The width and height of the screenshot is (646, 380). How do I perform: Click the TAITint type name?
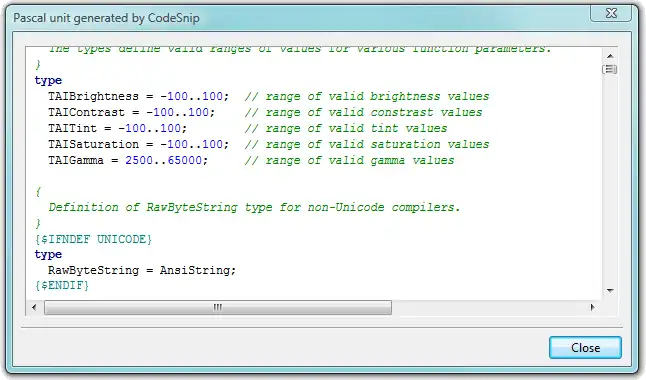pos(73,129)
